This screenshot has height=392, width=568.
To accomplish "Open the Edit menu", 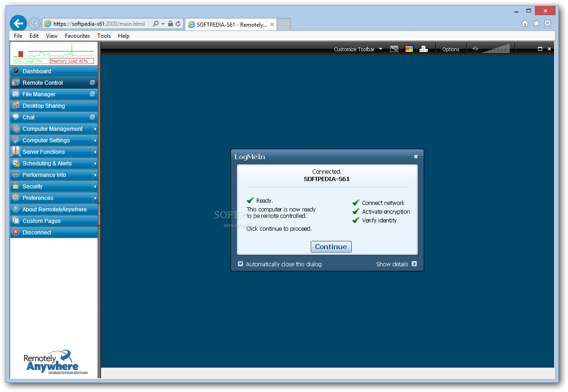I will [x=34, y=36].
